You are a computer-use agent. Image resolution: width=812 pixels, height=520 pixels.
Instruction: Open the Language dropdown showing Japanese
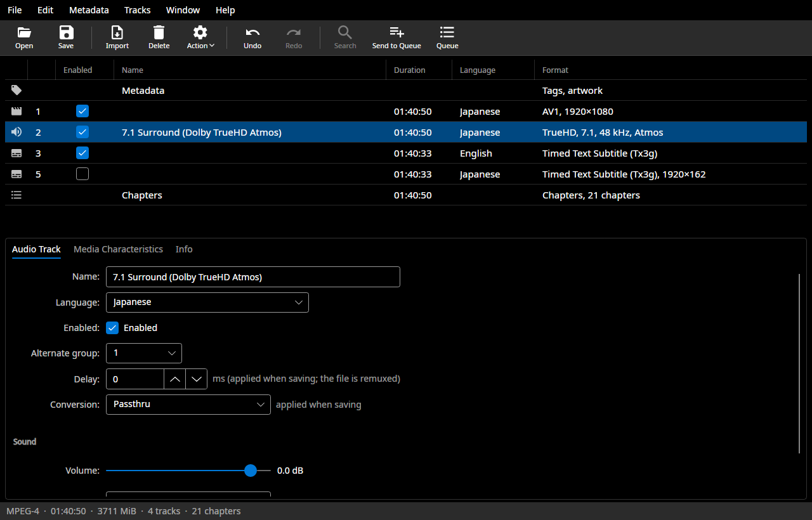tap(207, 302)
